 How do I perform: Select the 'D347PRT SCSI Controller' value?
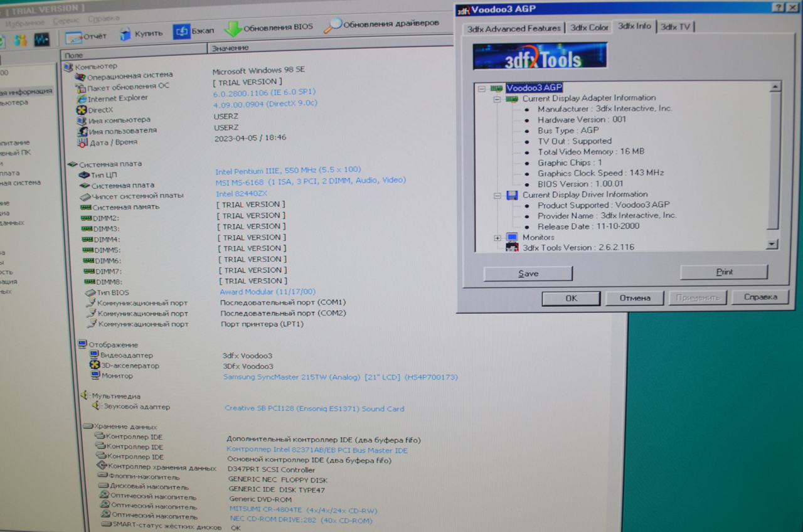coord(271,470)
